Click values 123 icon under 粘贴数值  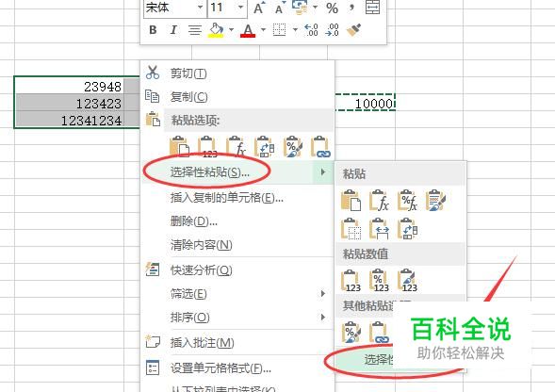351,281
